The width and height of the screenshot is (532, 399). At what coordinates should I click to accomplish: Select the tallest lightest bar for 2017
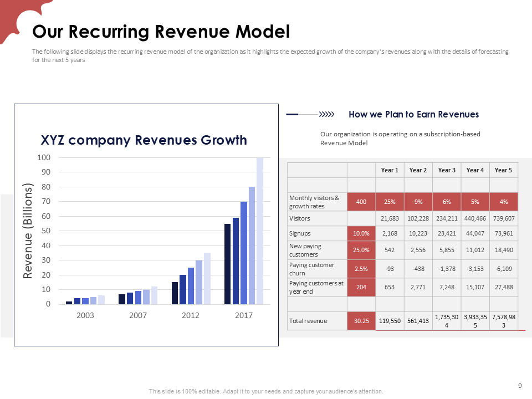click(x=260, y=231)
